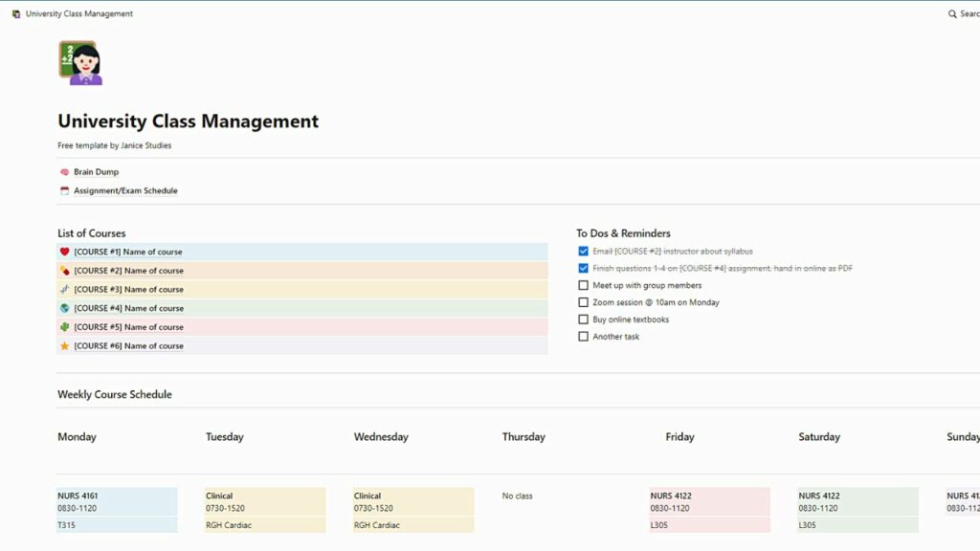
Task: Click the calendar icon beside Assignment/Exam Schedule
Action: [64, 191]
